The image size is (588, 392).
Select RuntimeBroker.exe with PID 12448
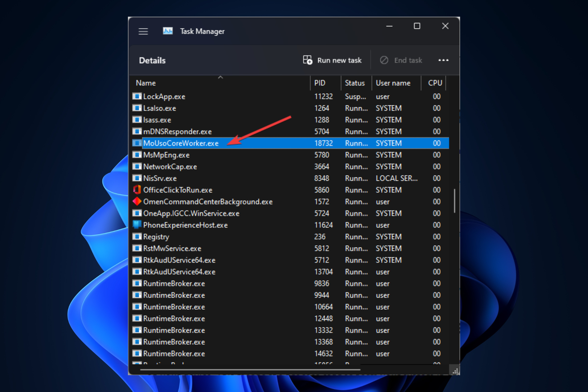[x=174, y=318]
